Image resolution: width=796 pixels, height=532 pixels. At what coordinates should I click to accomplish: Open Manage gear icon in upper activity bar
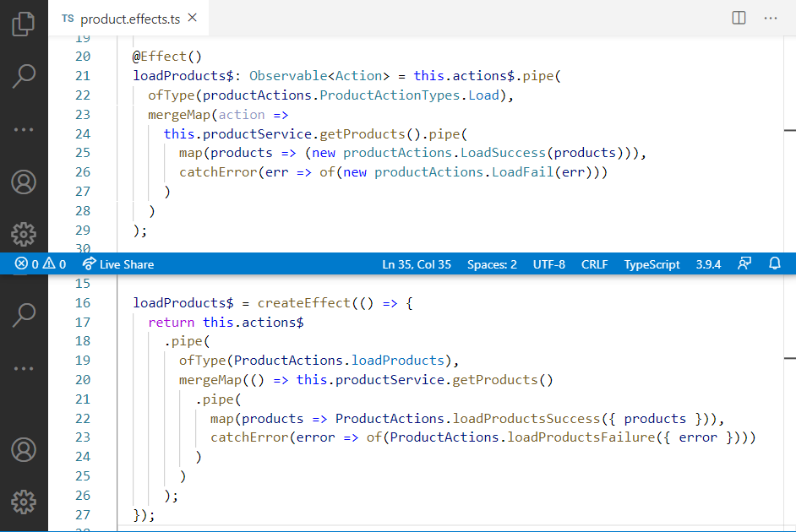click(24, 234)
